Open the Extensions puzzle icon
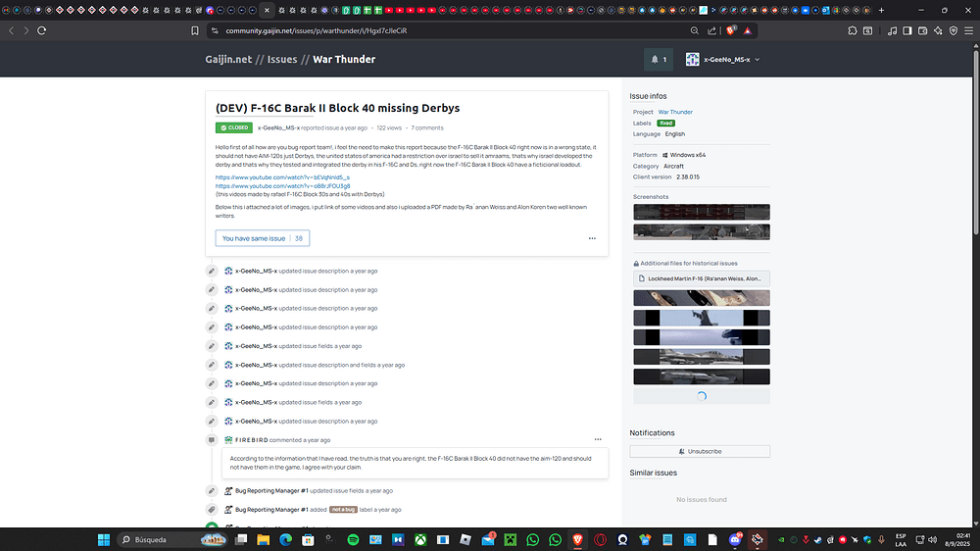Screen dimensions: 980x551 (853, 30)
